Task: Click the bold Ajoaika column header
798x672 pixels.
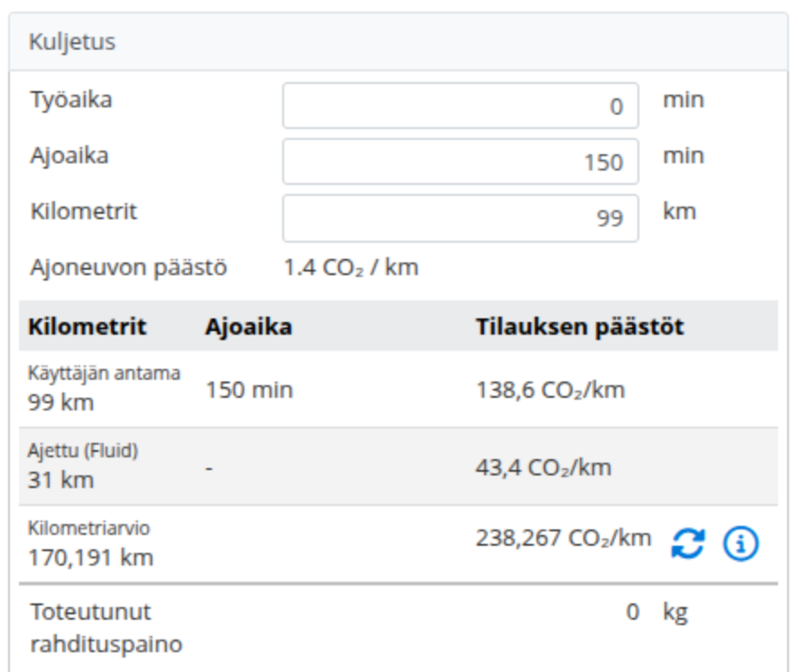Action: [248, 327]
